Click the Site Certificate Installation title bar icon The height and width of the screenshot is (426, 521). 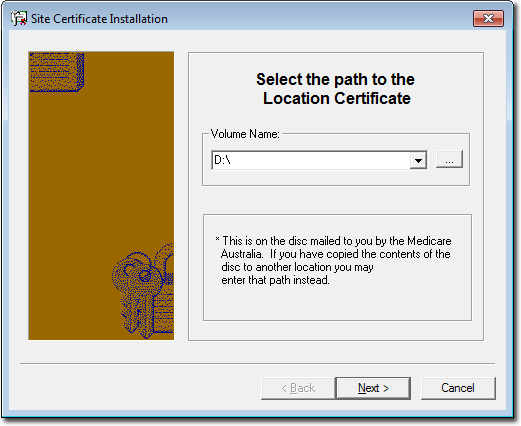tap(19, 18)
